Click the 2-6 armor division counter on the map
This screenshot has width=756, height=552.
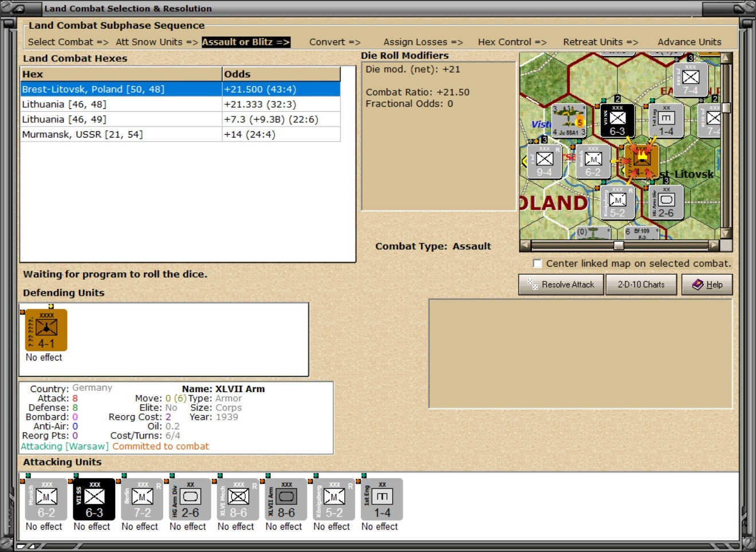pos(666,203)
